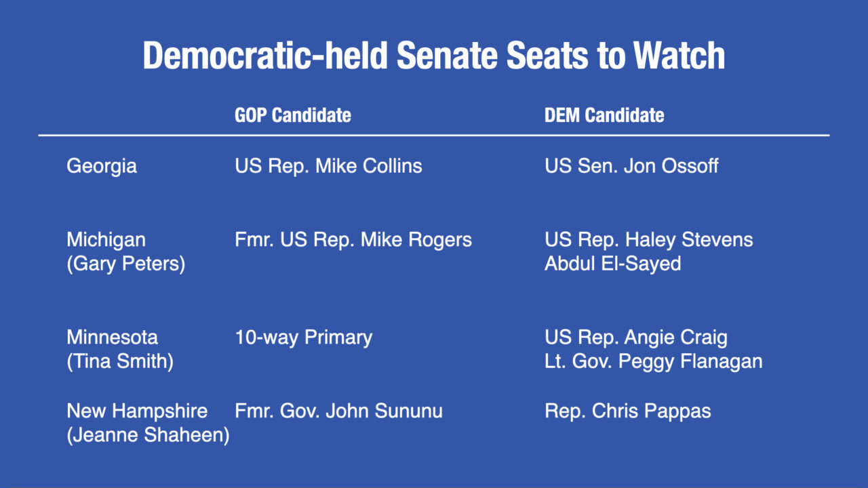
Task: Click the 10-way Primary text
Action: coord(304,338)
